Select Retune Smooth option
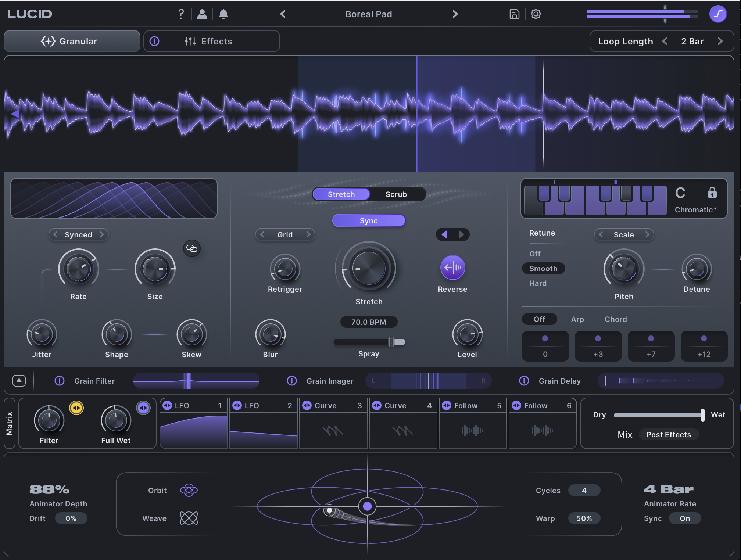This screenshot has width=741, height=560. pos(543,268)
